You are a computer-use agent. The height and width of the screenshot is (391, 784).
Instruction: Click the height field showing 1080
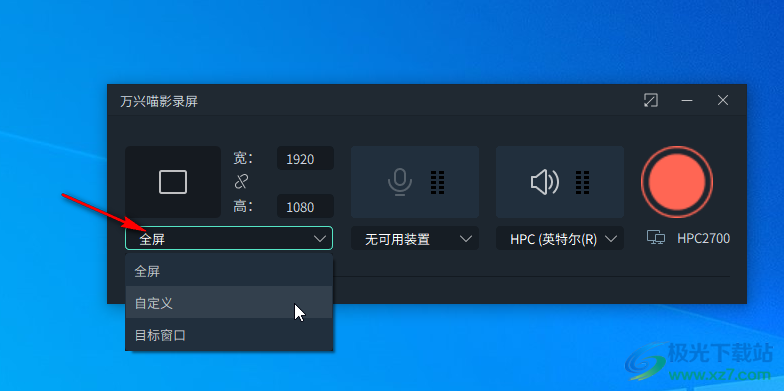tap(305, 206)
